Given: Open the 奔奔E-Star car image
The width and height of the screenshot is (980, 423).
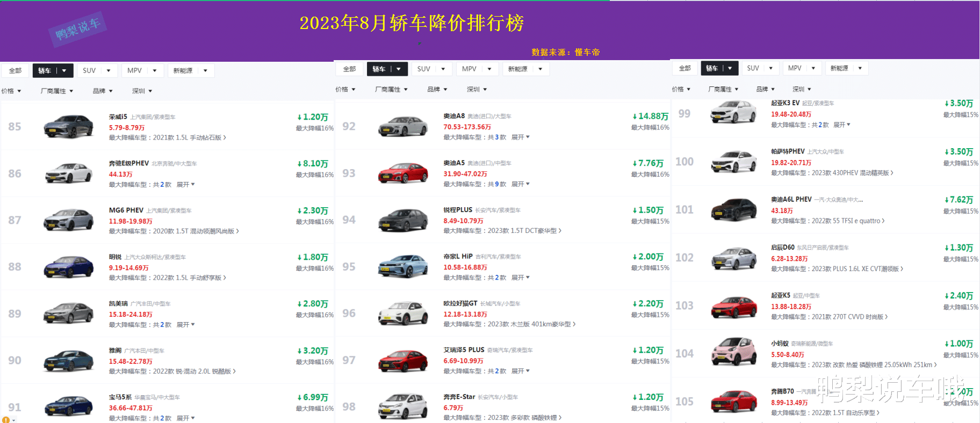Looking at the screenshot, I should pos(403,406).
